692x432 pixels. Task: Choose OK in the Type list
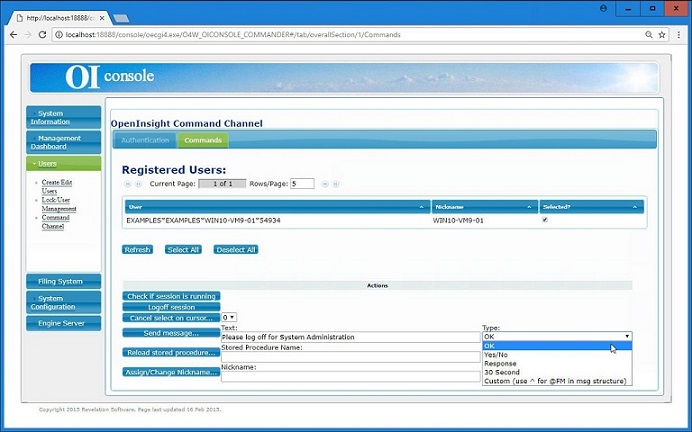[557, 346]
